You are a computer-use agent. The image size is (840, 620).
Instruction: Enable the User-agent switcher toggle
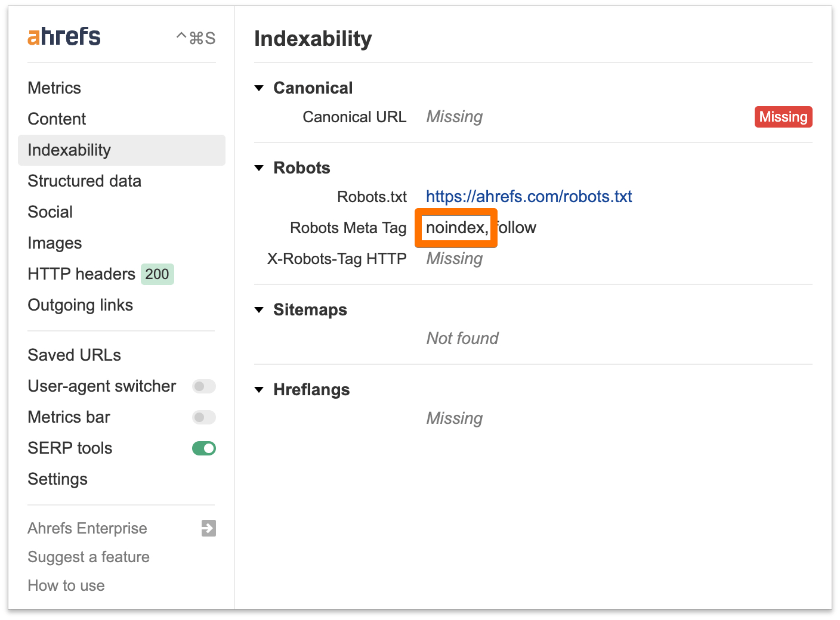click(203, 386)
